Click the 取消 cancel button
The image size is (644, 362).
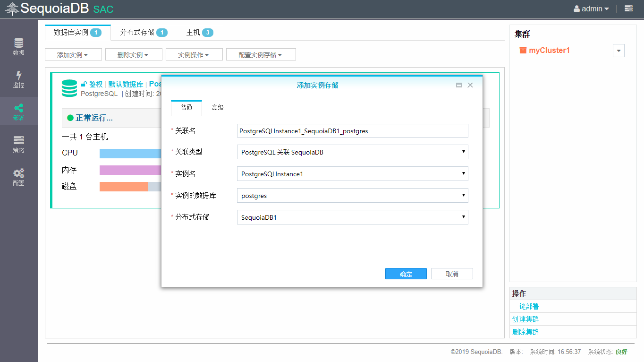coord(452,274)
